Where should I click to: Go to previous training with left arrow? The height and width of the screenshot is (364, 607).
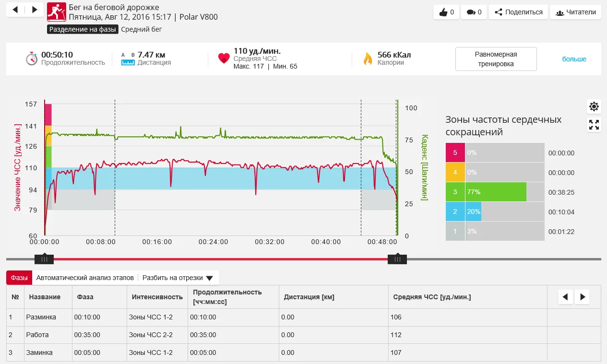pyautogui.click(x=15, y=10)
